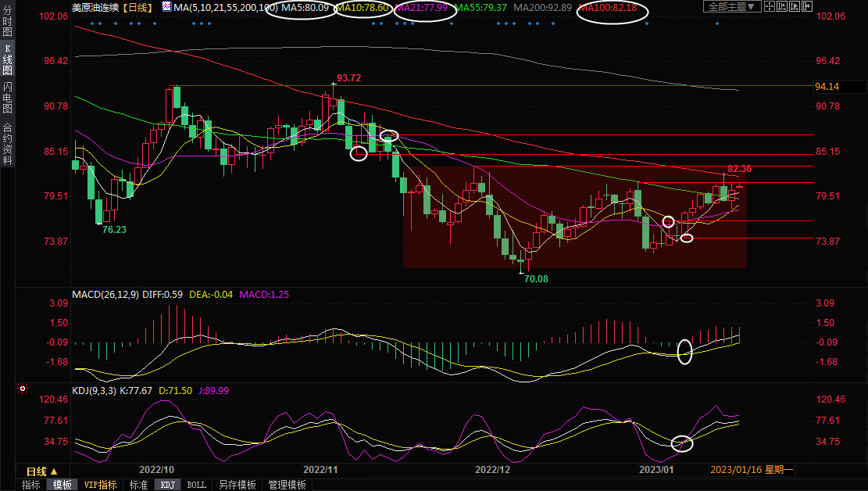868x491 pixels.
Task: Open 合约资料 contract info tab
Action: (x=8, y=143)
